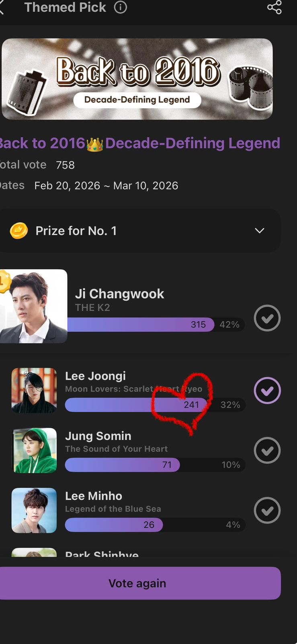Tap the share icon

tap(274, 7)
